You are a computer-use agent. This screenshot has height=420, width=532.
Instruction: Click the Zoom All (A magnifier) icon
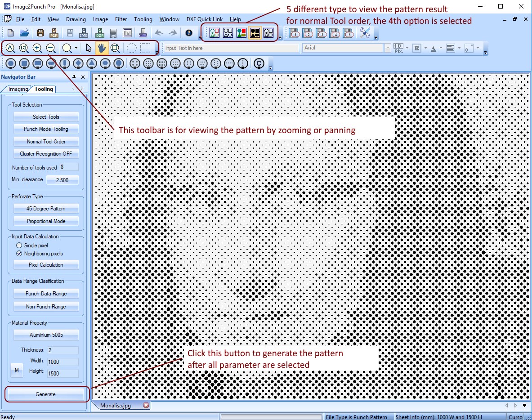[10, 48]
